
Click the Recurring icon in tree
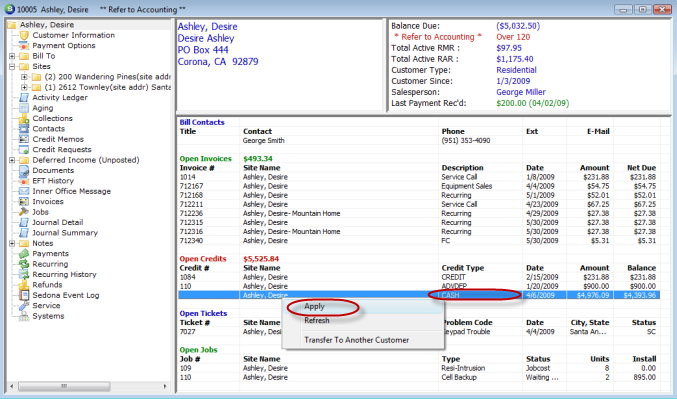coord(24,264)
